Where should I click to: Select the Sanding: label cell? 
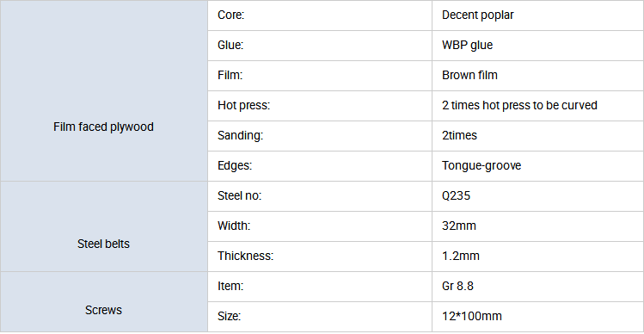(320, 136)
